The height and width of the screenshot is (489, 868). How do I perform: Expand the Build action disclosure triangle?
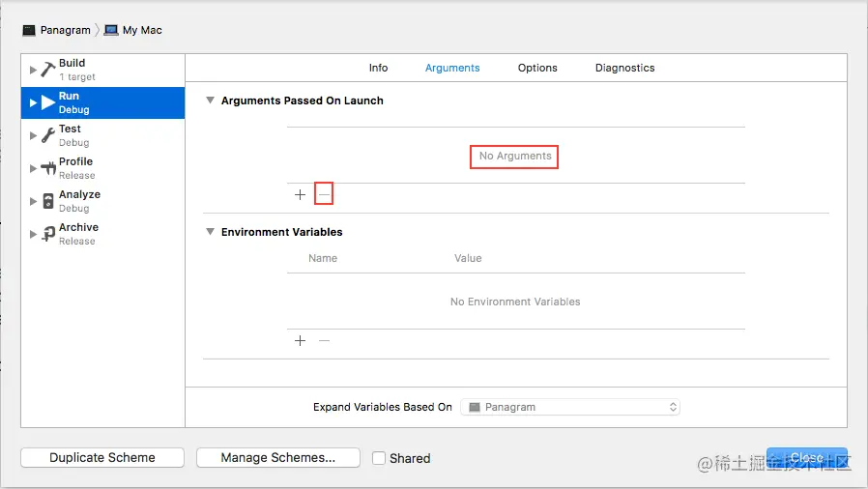tap(33, 70)
